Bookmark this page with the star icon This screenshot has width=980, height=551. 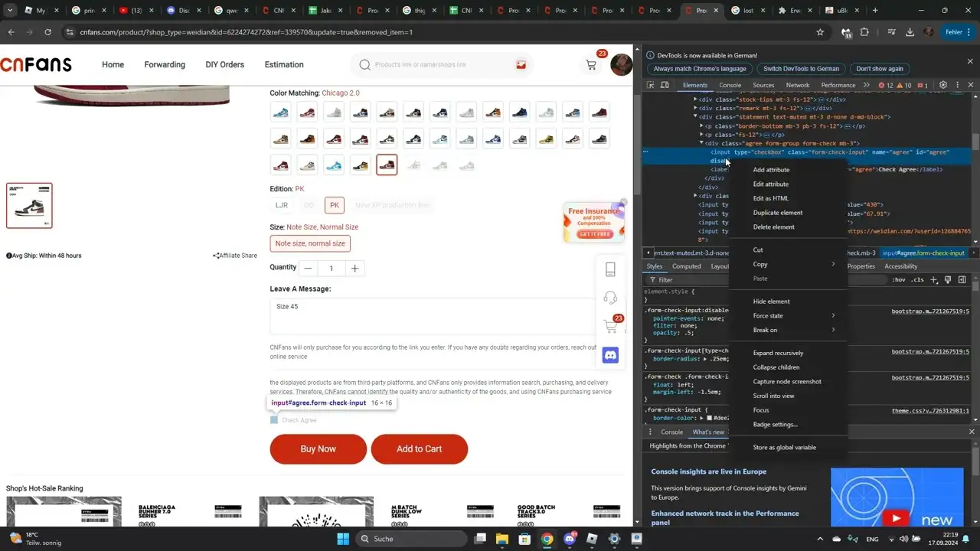point(820,32)
